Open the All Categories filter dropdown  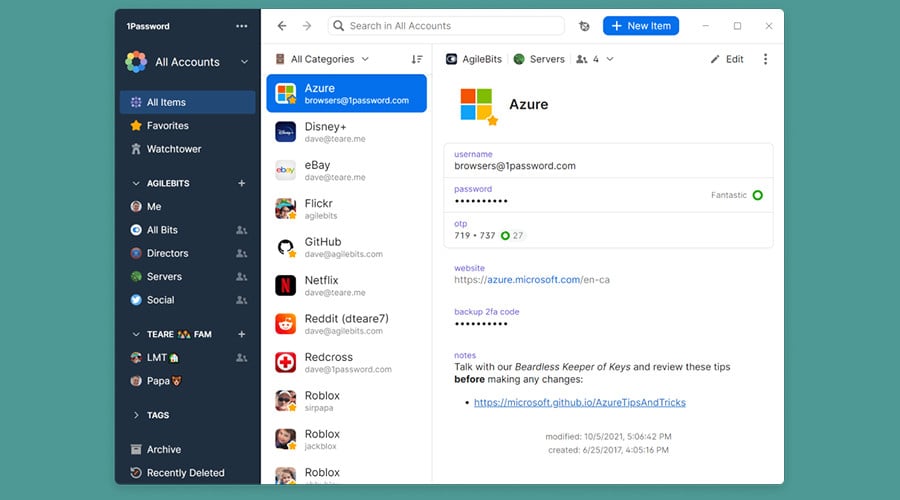(x=323, y=59)
